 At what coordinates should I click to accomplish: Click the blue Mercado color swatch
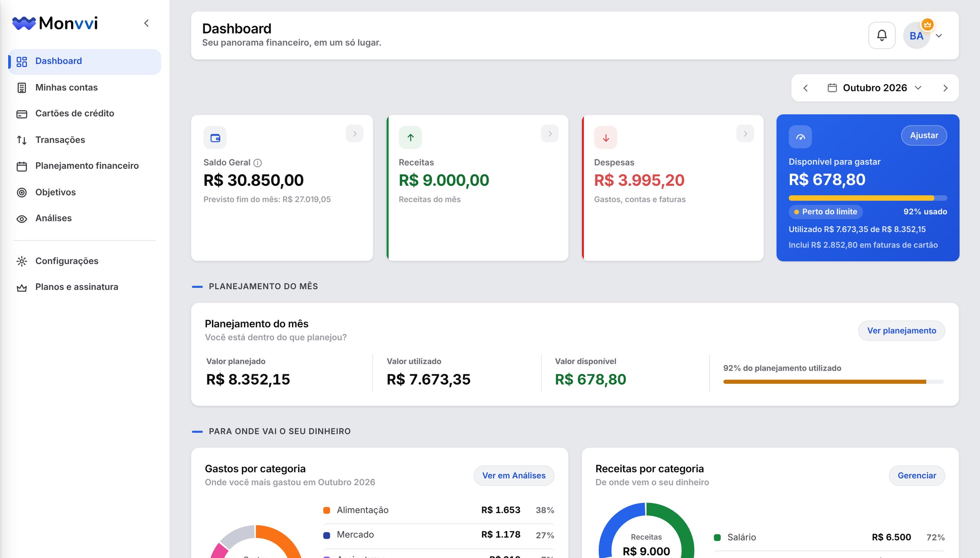[x=327, y=535]
